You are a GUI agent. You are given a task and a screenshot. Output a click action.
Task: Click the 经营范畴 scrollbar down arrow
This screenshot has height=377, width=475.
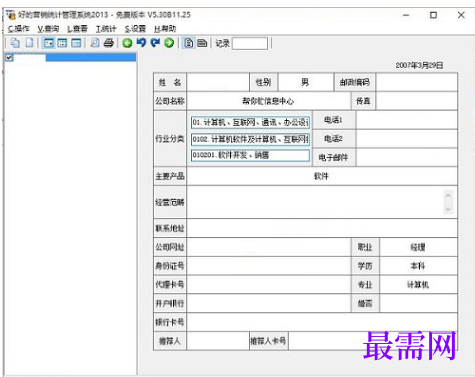click(x=448, y=209)
